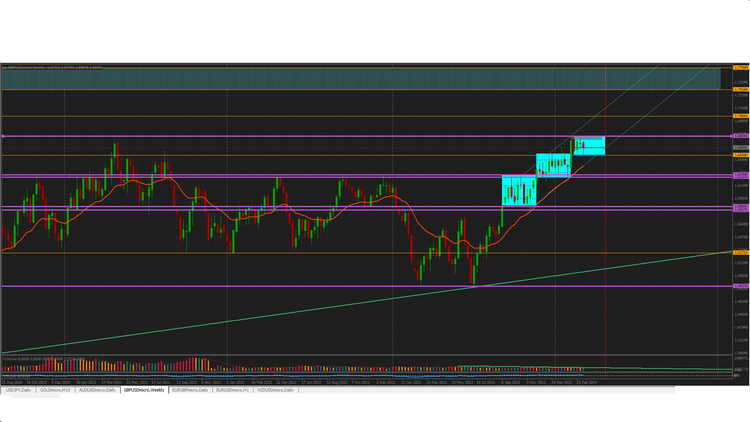Viewport: 750px width, 422px height.
Task: Click the gray current price label
Action: click(741, 147)
